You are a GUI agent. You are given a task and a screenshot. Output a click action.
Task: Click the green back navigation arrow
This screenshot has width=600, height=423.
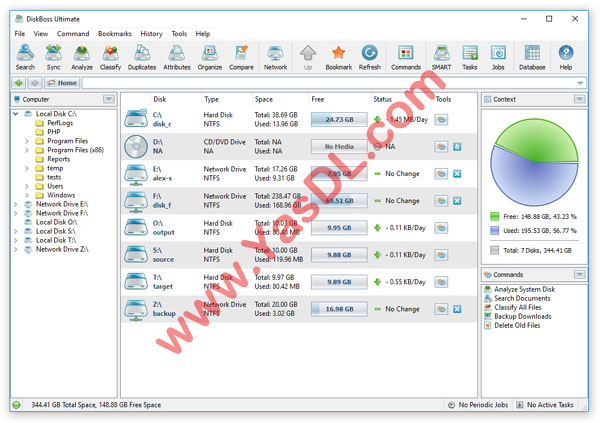tap(18, 83)
